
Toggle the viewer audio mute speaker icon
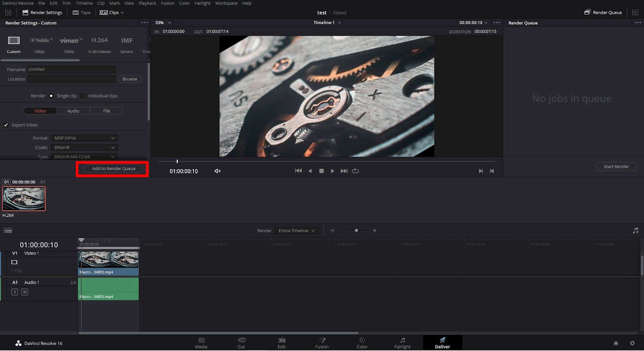[x=217, y=171]
